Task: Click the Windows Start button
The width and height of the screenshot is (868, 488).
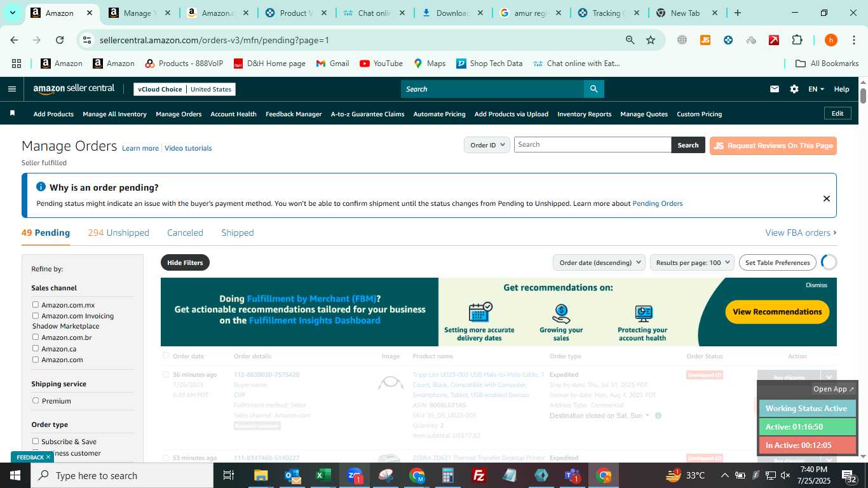Action: tap(15, 475)
